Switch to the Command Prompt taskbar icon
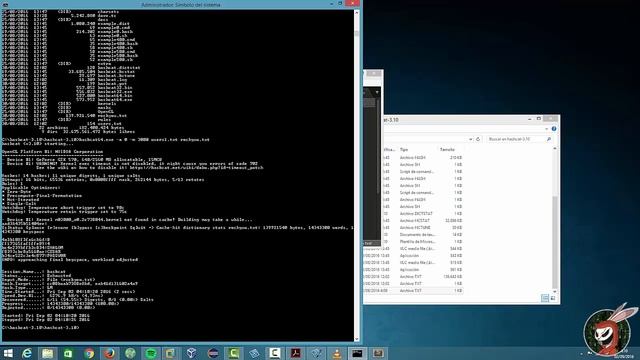 pyautogui.click(x=358, y=353)
